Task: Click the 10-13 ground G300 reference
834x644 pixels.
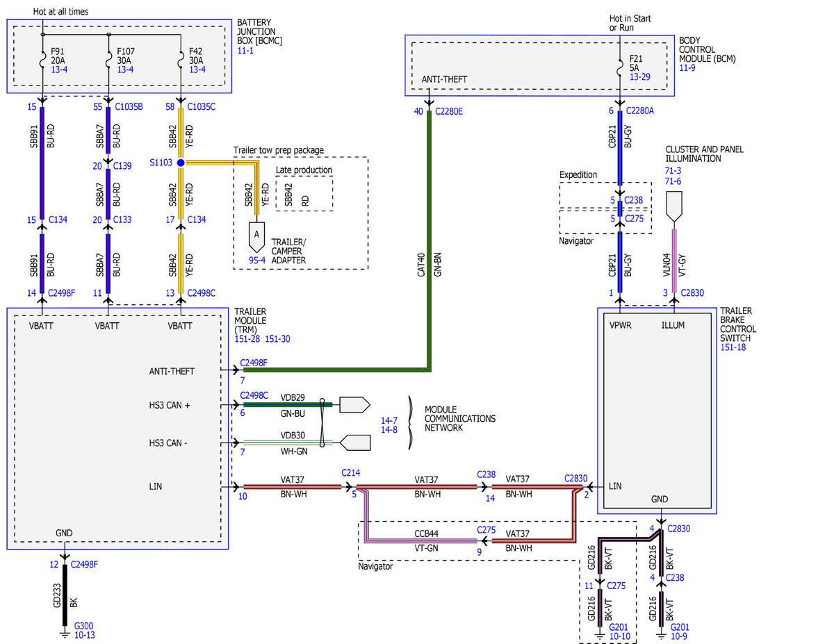Action: (84, 635)
